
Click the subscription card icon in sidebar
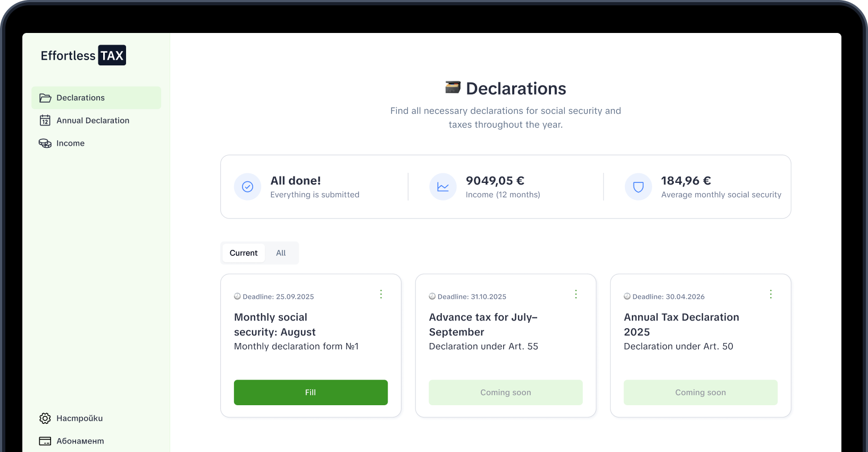45,441
